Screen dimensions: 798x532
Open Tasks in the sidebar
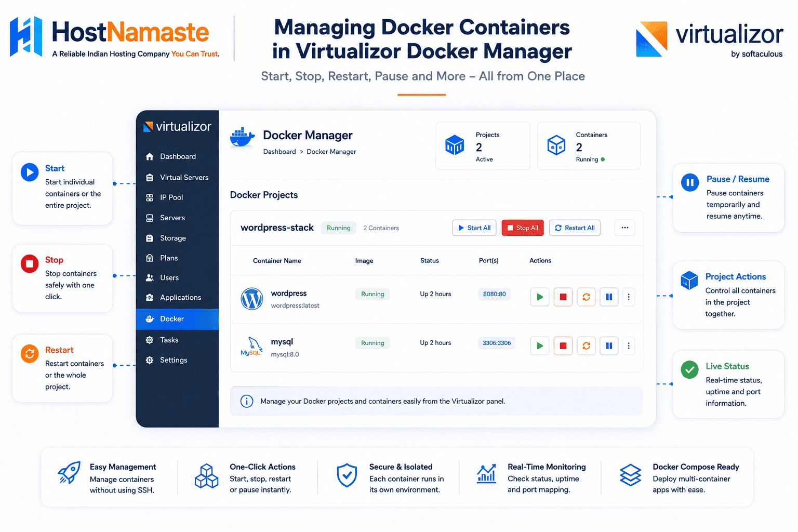coord(177,340)
